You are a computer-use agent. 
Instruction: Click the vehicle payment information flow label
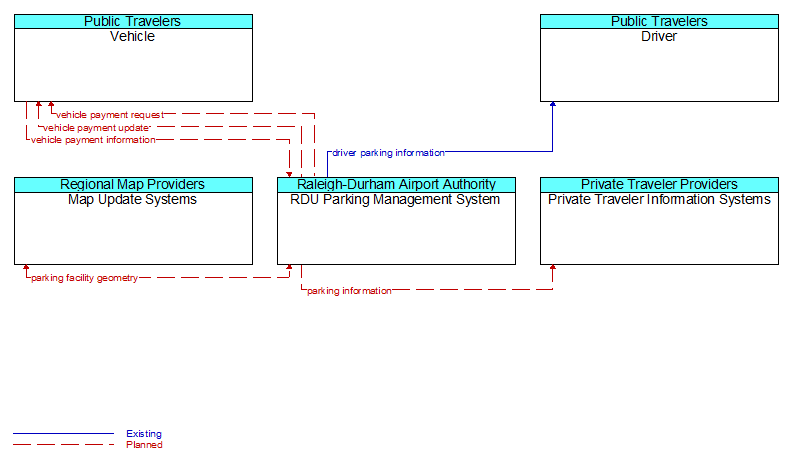coord(93,140)
